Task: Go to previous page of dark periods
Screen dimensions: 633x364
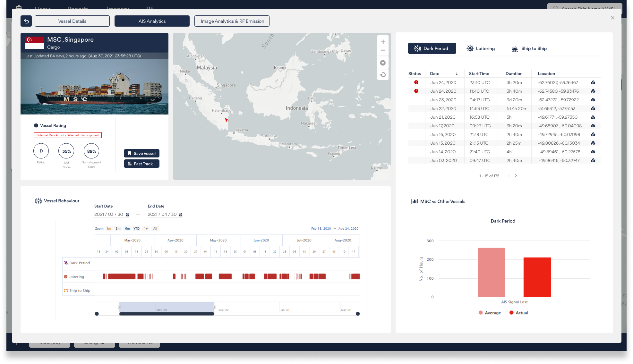Action: click(509, 176)
